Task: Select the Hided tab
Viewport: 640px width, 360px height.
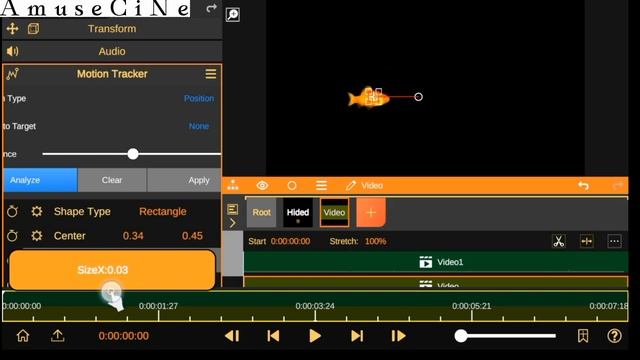Action: click(x=298, y=212)
